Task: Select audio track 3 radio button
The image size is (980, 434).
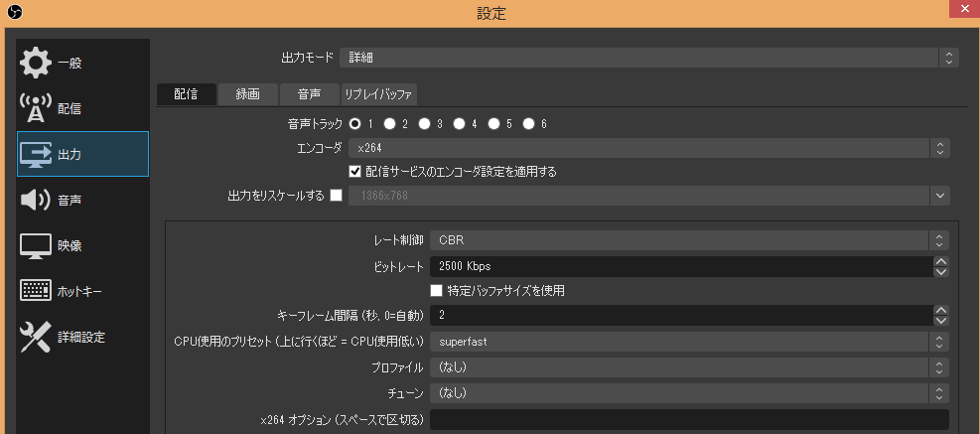Action: coord(424,124)
